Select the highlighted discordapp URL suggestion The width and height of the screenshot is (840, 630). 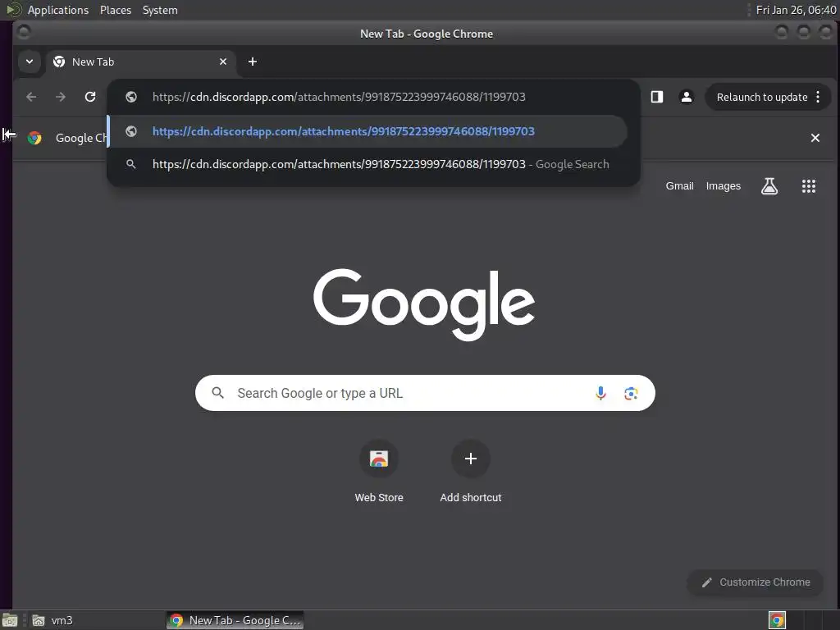(367, 131)
